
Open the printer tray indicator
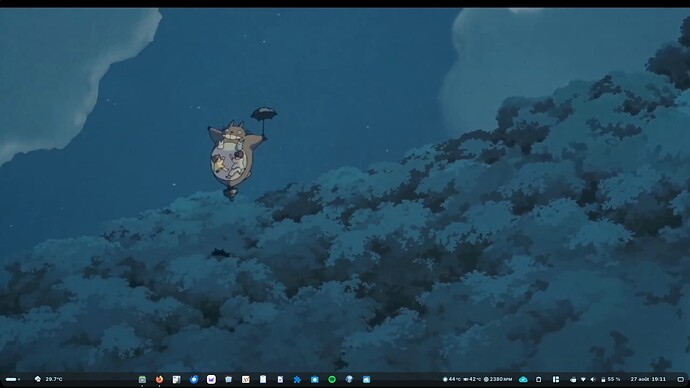573,379
